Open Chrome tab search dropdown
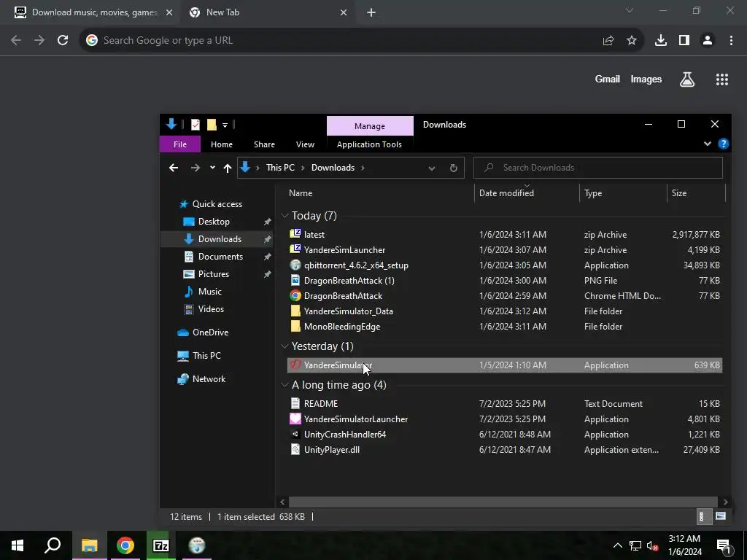Screen dimensions: 747x560 (x=630, y=10)
